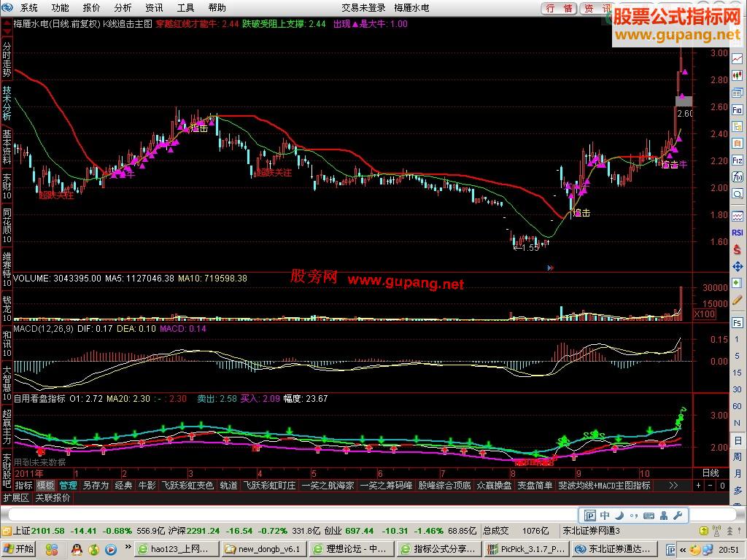Viewport: 747px width, 560px height.
Task: Click the orange document icon
Action: (737, 143)
